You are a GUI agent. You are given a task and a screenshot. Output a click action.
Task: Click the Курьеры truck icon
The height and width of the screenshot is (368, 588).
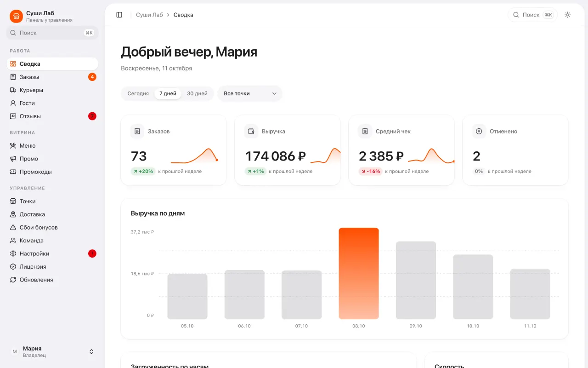point(13,90)
